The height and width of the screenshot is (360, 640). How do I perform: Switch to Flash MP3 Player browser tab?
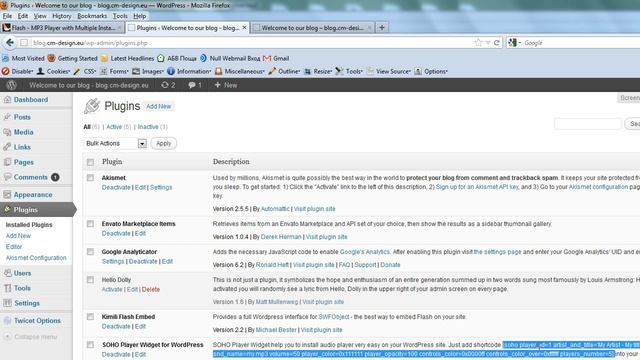click(x=62, y=27)
